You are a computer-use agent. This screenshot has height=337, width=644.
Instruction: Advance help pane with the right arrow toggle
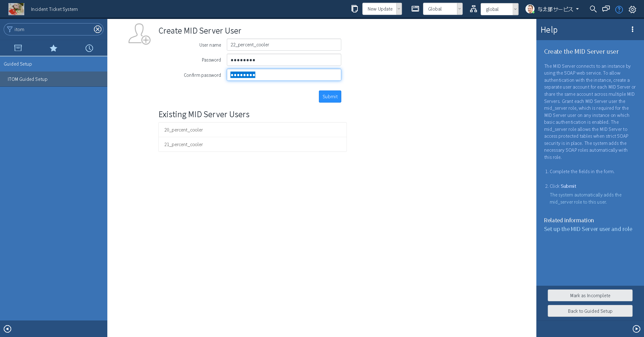pyautogui.click(x=637, y=329)
